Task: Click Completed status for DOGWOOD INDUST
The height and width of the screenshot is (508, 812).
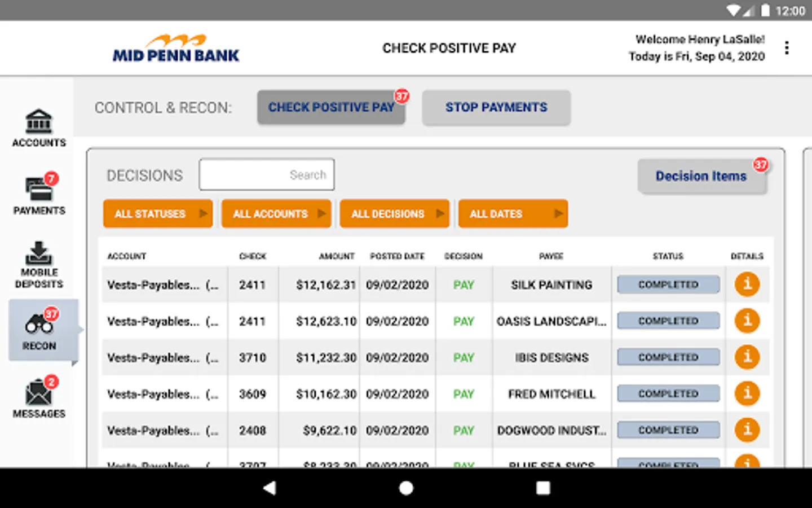Action: coord(668,430)
